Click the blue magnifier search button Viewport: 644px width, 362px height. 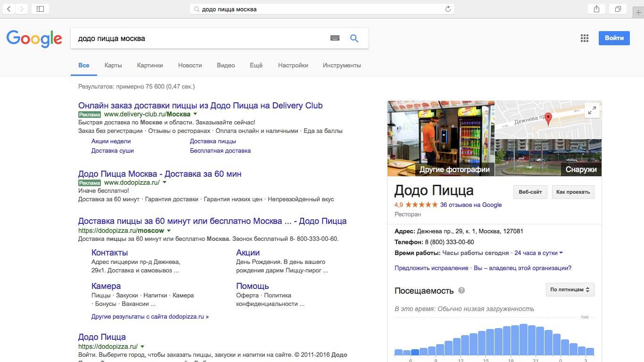pyautogui.click(x=354, y=38)
